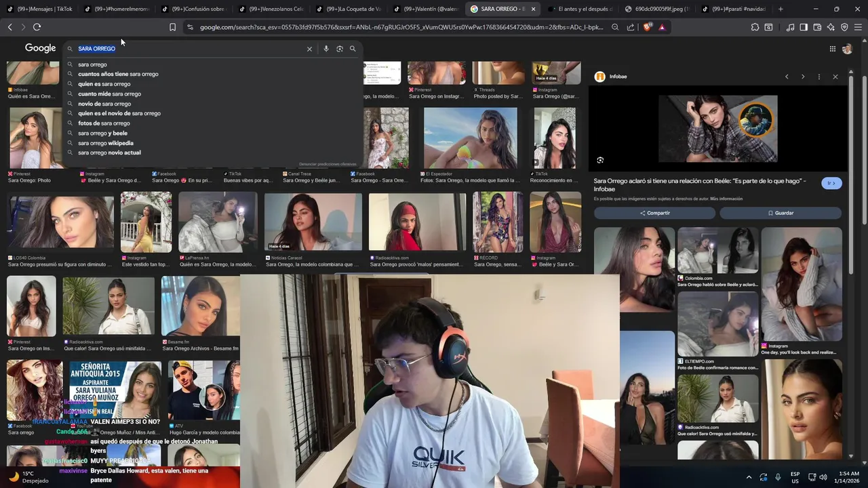Search by image with Google Lens icon
Image resolution: width=868 pixels, height=488 pixels.
click(340, 49)
